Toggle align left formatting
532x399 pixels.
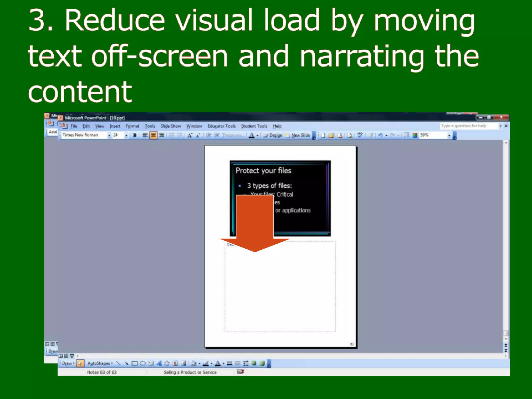coord(145,135)
